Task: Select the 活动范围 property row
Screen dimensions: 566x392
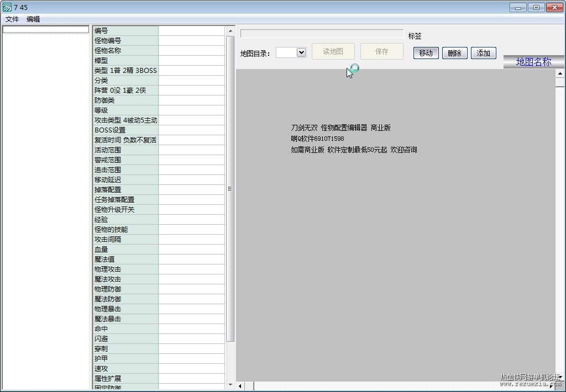Action: pos(159,150)
